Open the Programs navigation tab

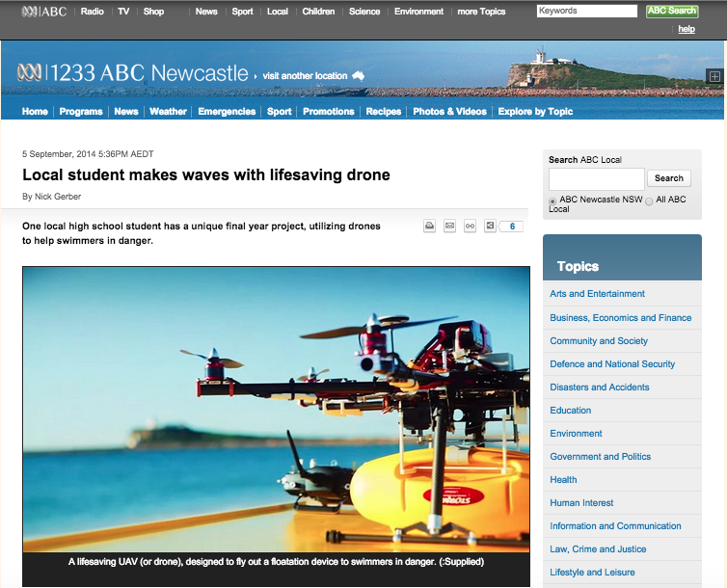[81, 112]
